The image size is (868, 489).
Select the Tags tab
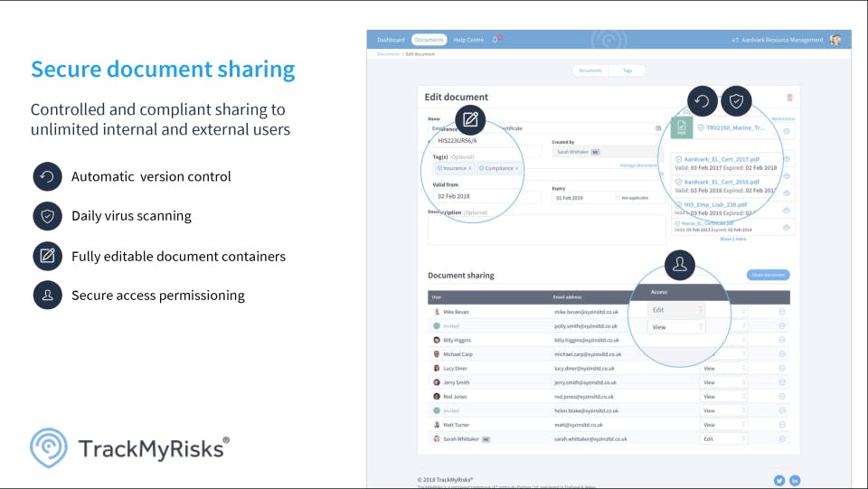pos(627,71)
